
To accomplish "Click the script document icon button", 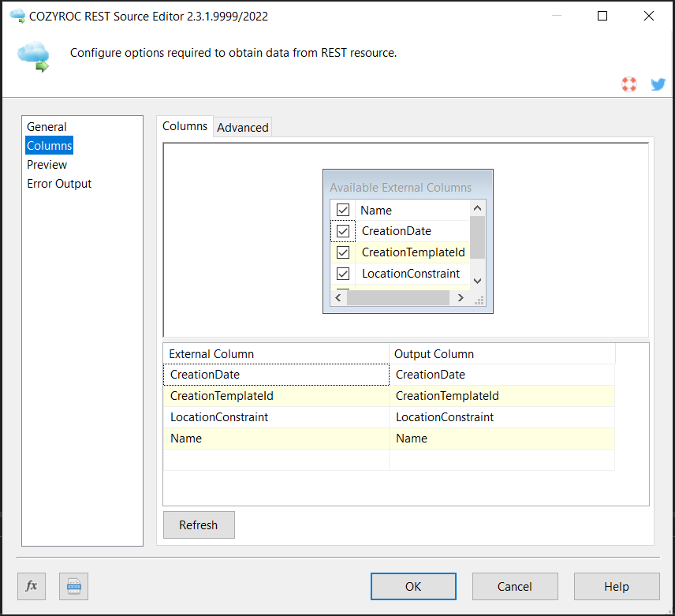I will click(73, 586).
